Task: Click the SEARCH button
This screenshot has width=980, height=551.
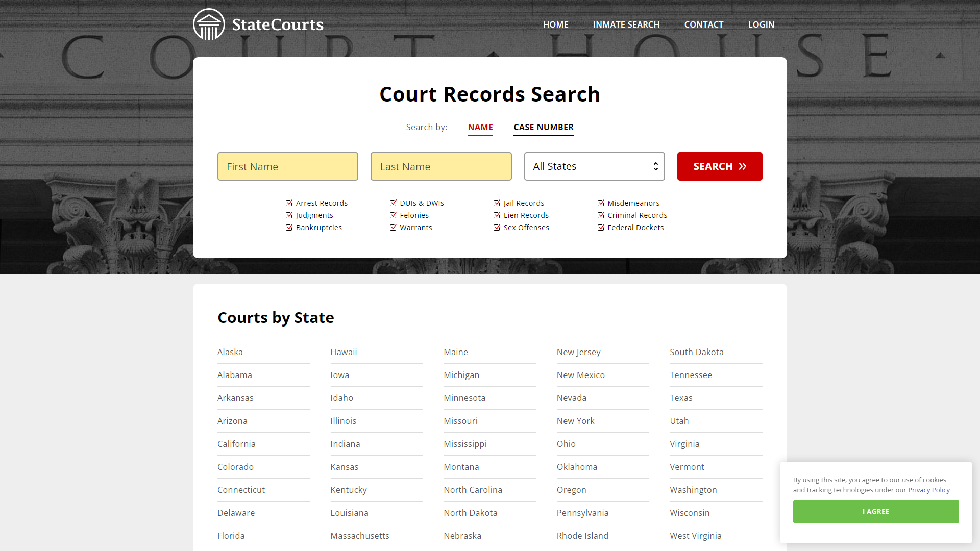Action: pyautogui.click(x=720, y=166)
